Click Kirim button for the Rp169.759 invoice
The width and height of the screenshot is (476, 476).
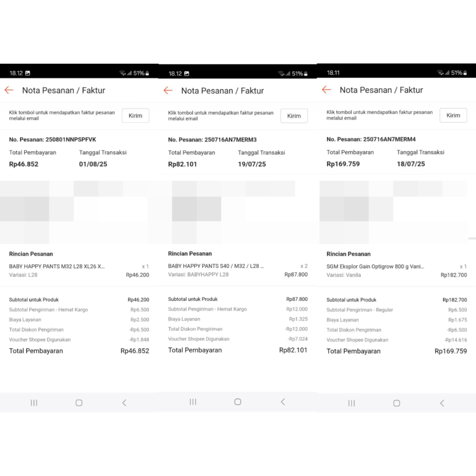point(453,116)
